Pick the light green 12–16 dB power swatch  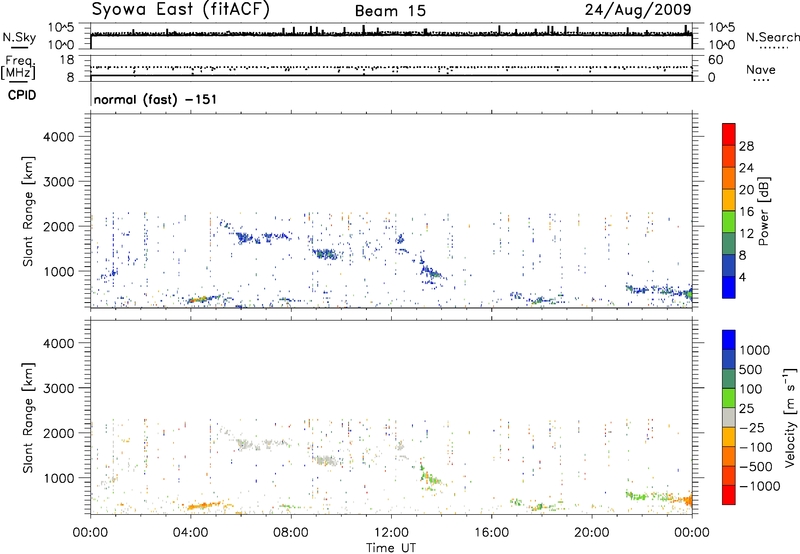[x=729, y=222]
